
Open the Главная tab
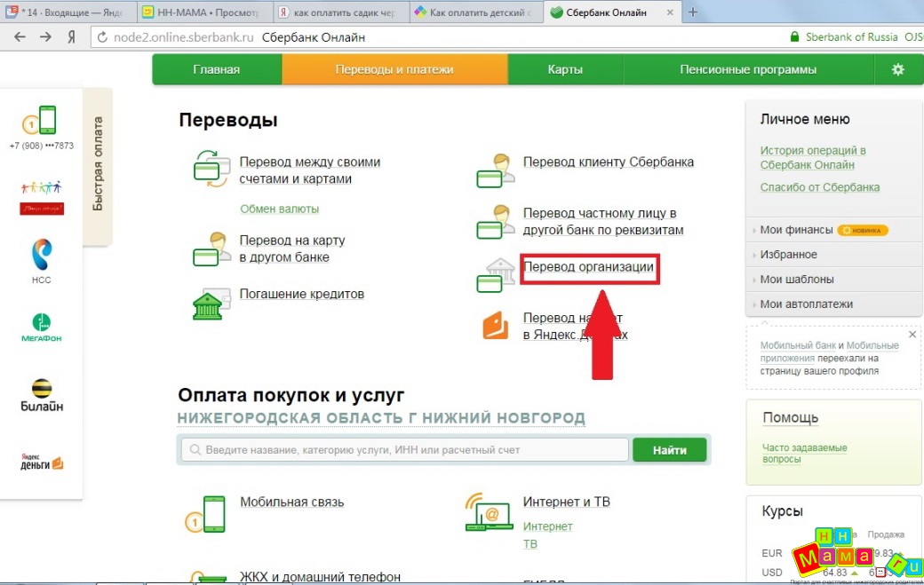tap(216, 69)
